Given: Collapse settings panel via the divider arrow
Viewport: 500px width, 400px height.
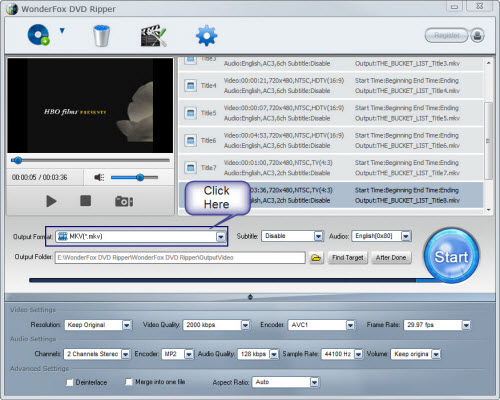Looking at the screenshot, I should click(x=250, y=297).
